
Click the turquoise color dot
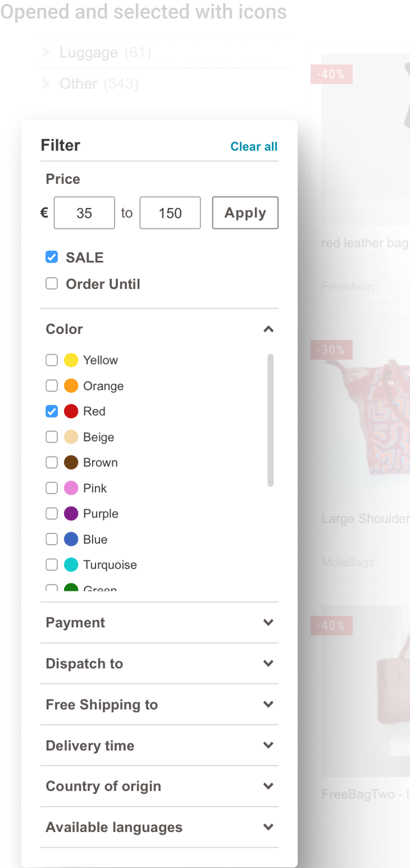[71, 565]
